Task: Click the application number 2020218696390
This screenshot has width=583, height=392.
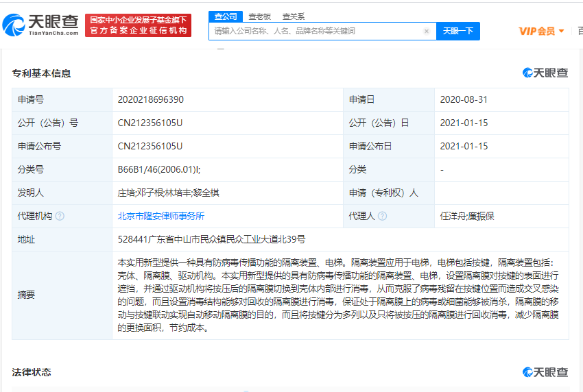Action: point(151,99)
